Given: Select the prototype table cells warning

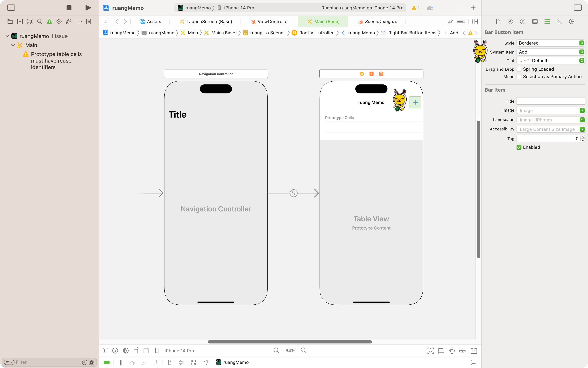Looking at the screenshot, I should (53, 61).
